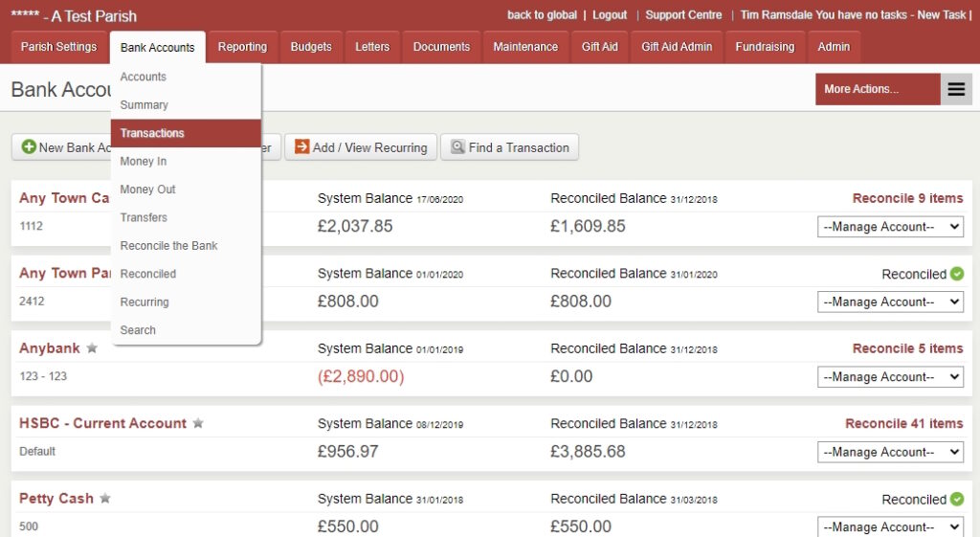This screenshot has height=537, width=980.
Task: Toggle the star next to Petty Cash
Action: 105,499
